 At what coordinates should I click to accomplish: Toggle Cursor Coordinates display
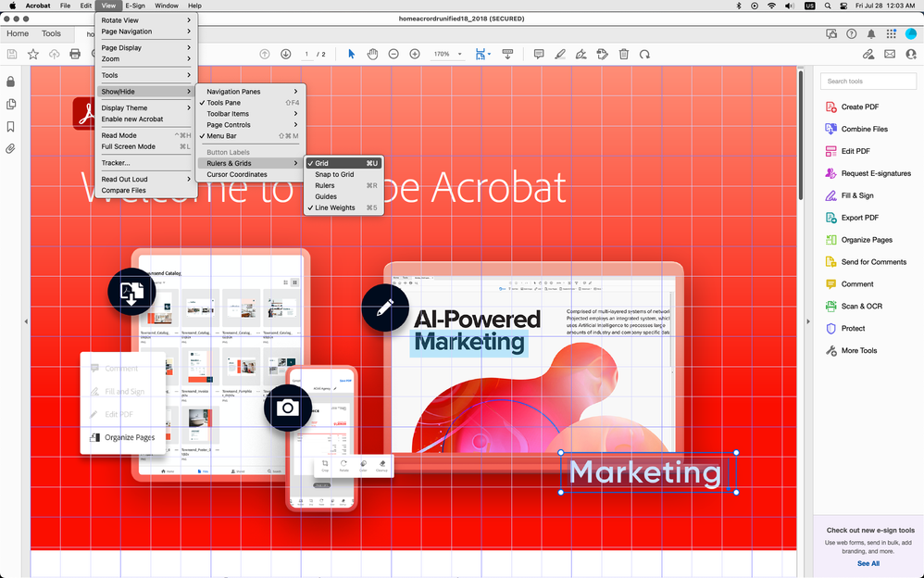click(x=251, y=174)
